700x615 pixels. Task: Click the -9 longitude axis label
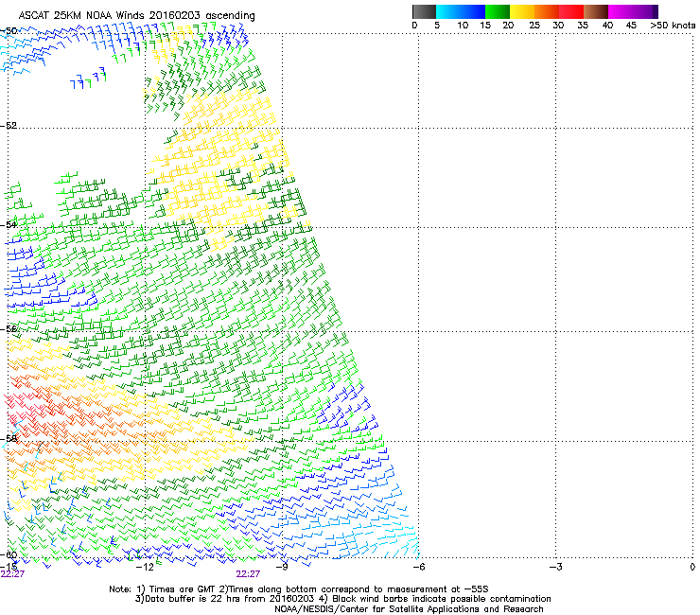(x=281, y=567)
